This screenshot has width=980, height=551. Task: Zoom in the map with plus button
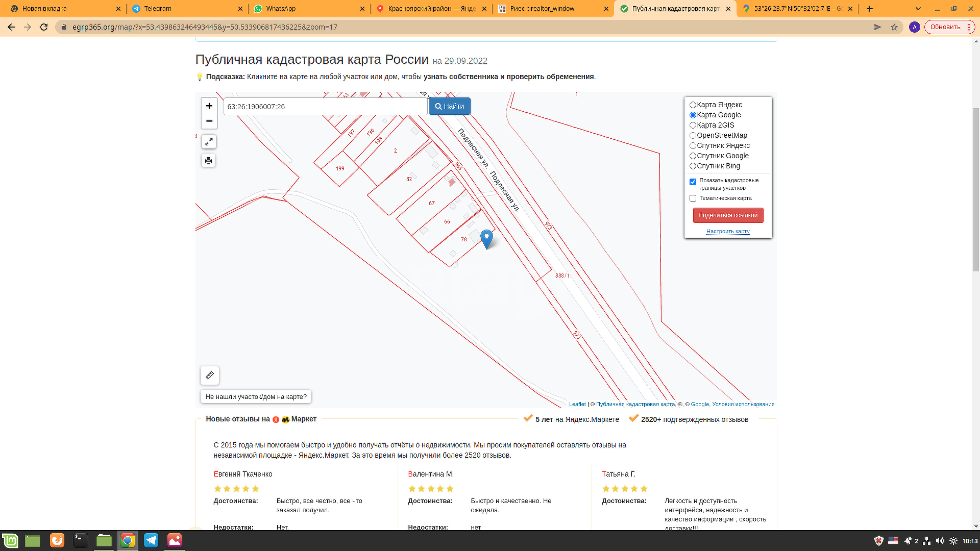coord(209,106)
